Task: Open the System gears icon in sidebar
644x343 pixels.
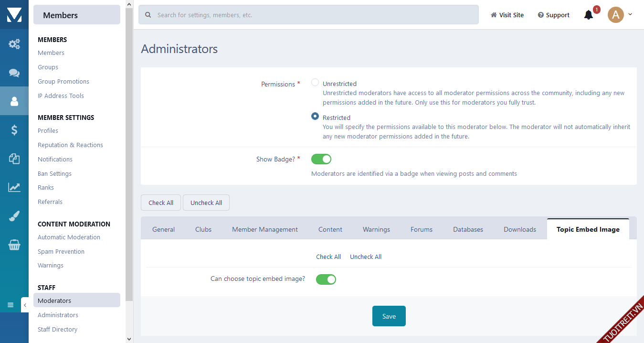Action: tap(14, 44)
